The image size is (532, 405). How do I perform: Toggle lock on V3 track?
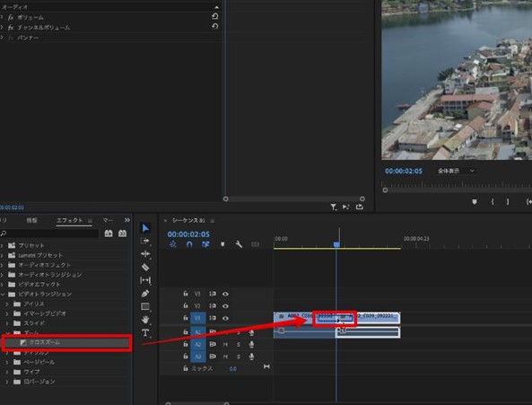[x=185, y=294]
